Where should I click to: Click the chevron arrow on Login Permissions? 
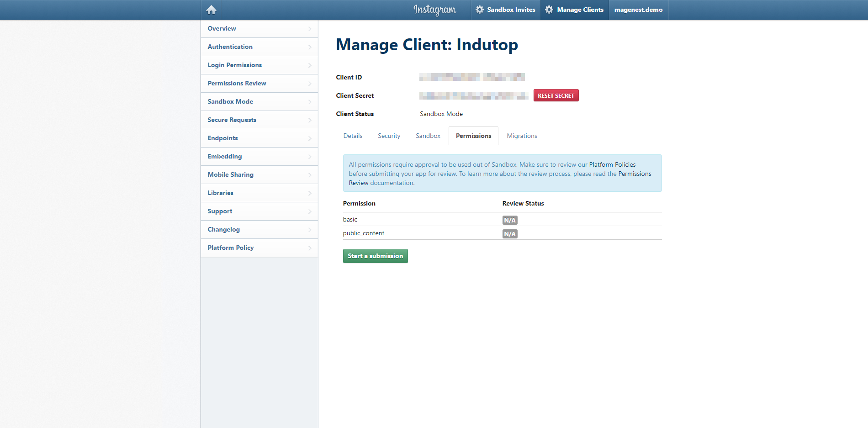(310, 65)
